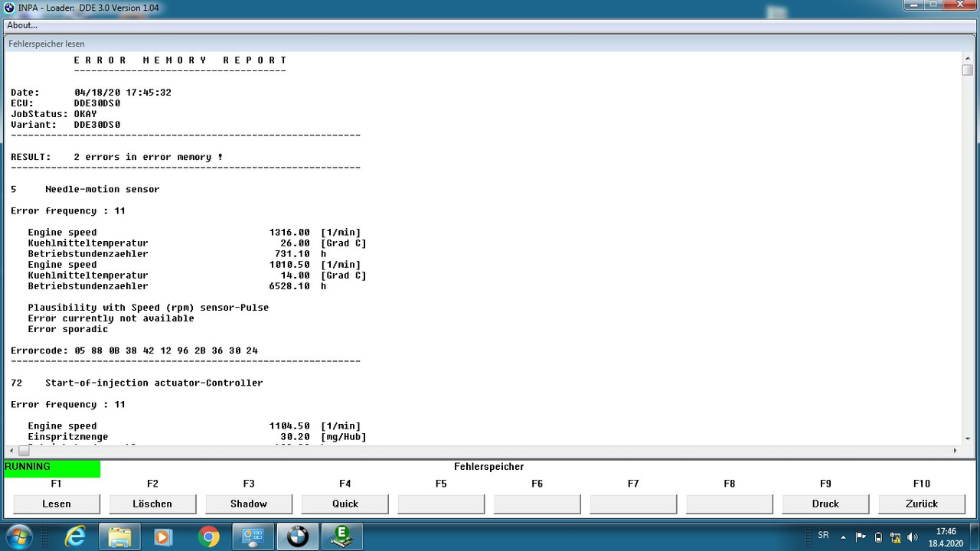This screenshot has width=980, height=551.
Task: Open the volume speaker tray icon
Action: point(912,536)
